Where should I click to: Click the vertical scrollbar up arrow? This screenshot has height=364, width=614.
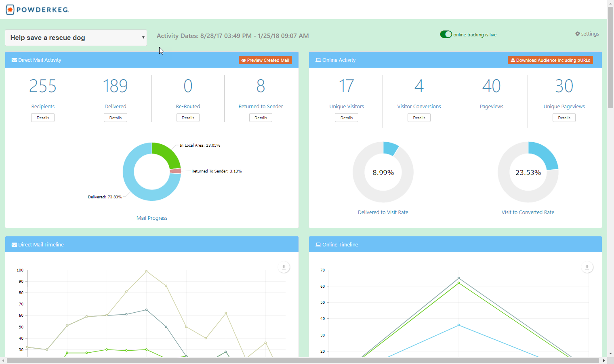pos(610,3)
